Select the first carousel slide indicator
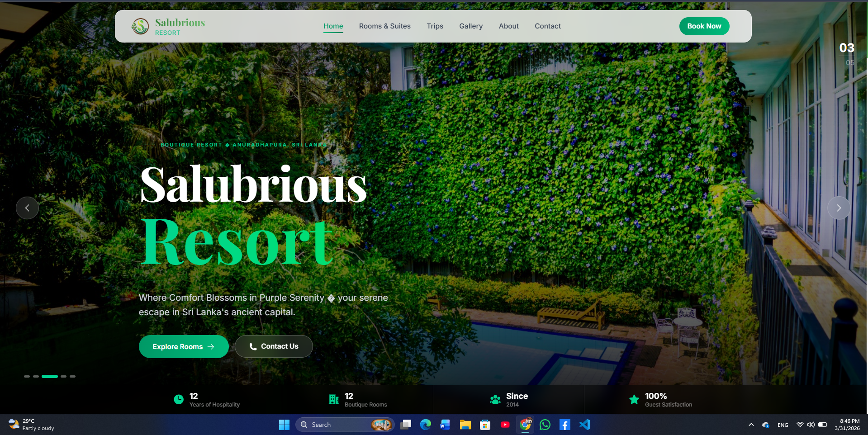868x435 pixels. 27,376
